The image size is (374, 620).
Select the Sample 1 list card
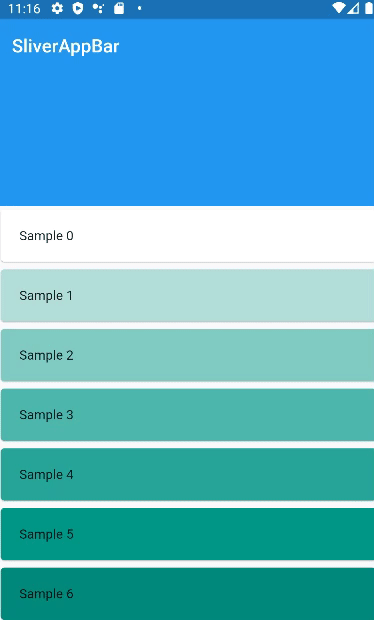coord(187,295)
